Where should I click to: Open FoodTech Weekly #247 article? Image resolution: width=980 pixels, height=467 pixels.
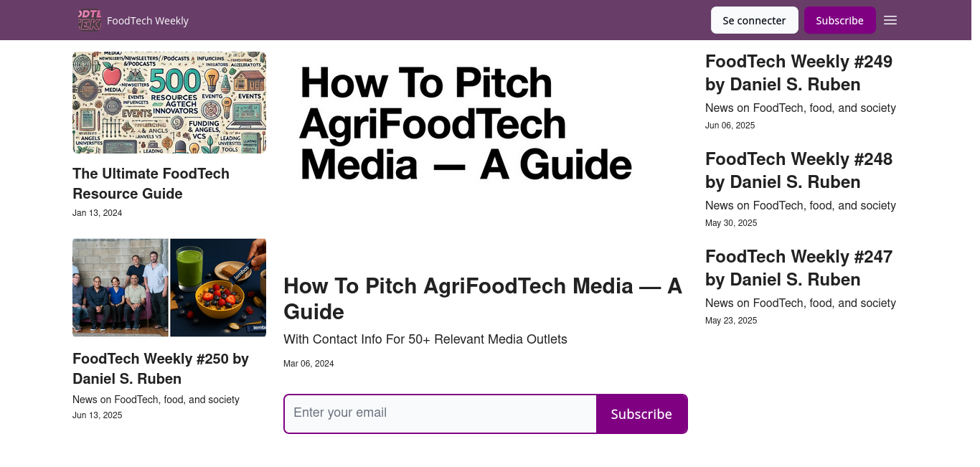pyautogui.click(x=798, y=268)
